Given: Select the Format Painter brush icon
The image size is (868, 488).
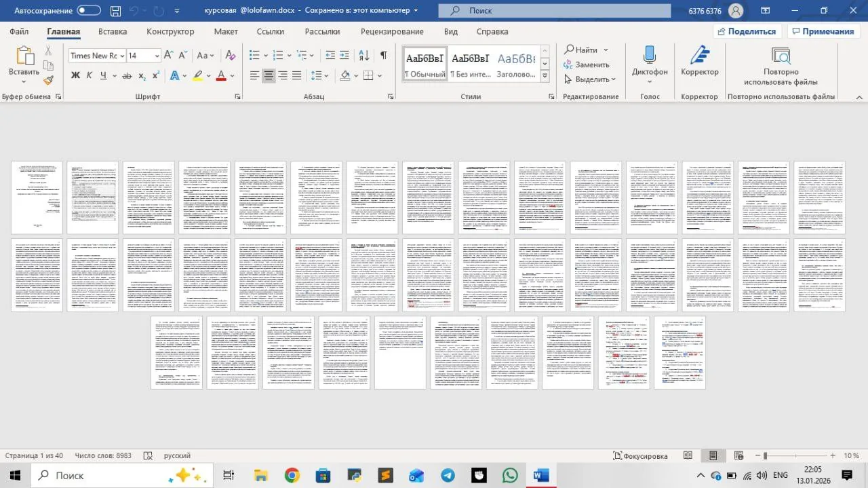Looking at the screenshot, I should 48,80.
